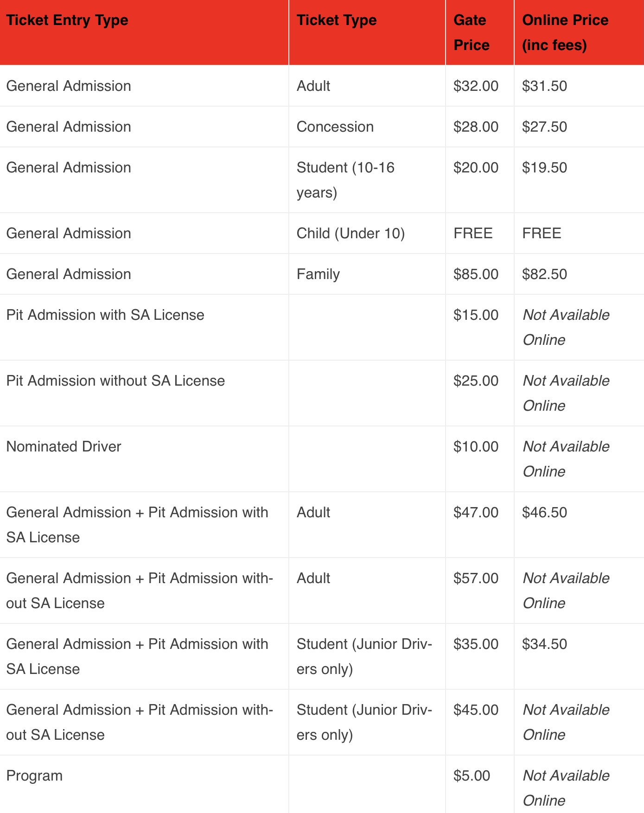
Task: Select the 'Family' ticket type cell
Action: 318,274
